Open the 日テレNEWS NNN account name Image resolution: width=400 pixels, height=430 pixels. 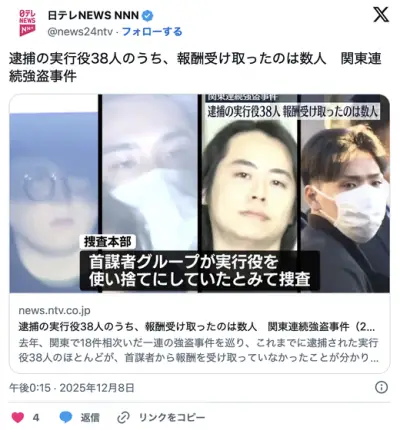(93, 15)
